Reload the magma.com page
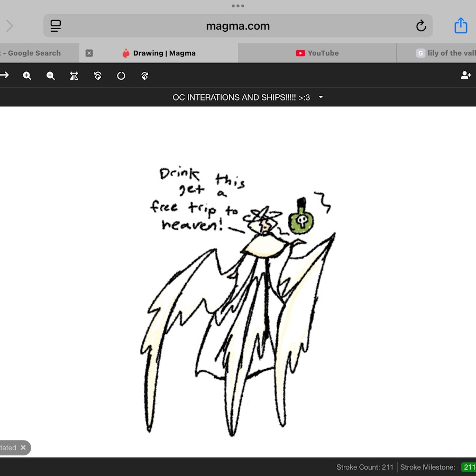The image size is (476, 476). pos(421,26)
